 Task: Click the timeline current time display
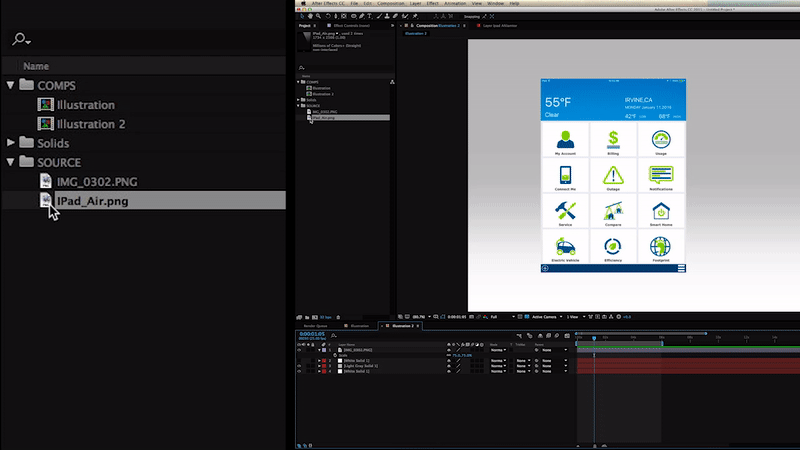click(x=312, y=335)
